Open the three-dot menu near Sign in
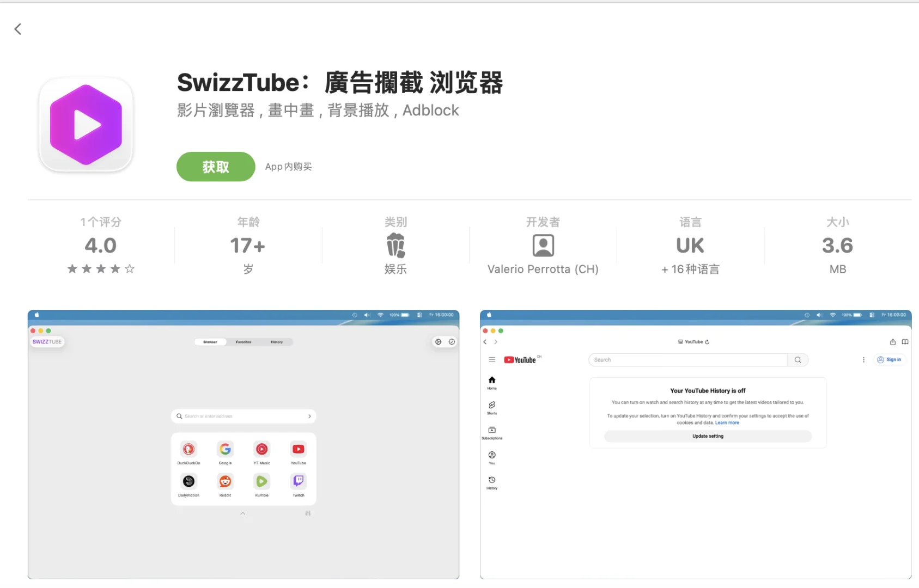Image resolution: width=919 pixels, height=588 pixels. (863, 359)
